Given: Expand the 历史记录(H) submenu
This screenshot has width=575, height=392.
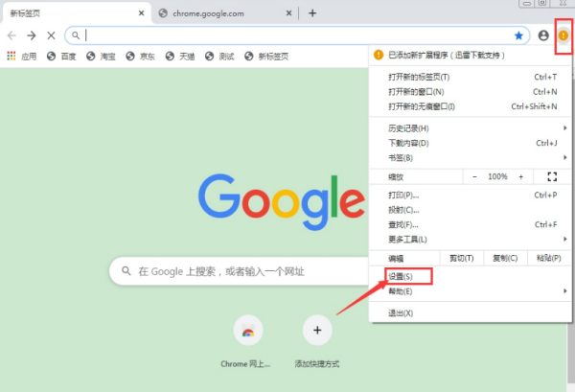Looking at the screenshot, I should pyautogui.click(x=471, y=128).
